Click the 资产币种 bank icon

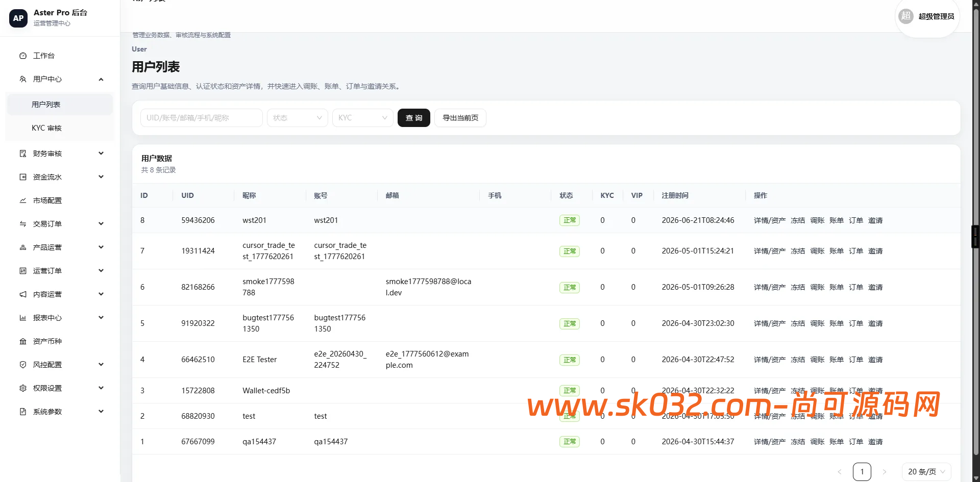click(x=23, y=341)
